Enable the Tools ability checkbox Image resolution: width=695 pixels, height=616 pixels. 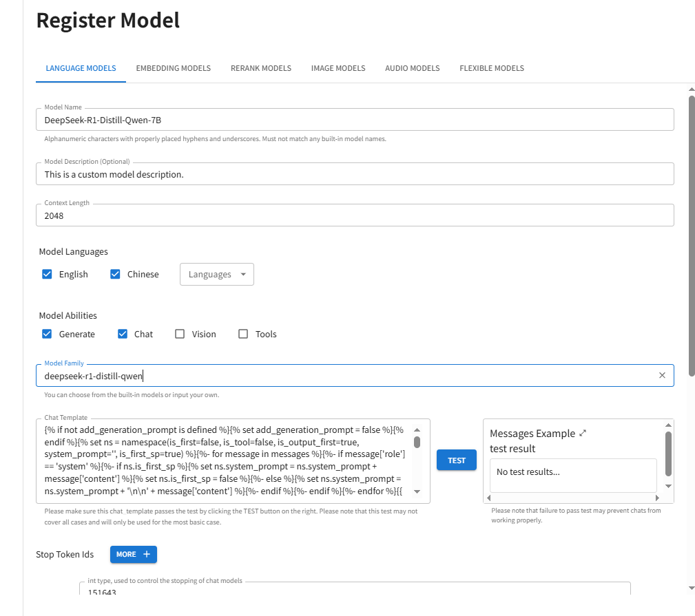click(x=243, y=334)
